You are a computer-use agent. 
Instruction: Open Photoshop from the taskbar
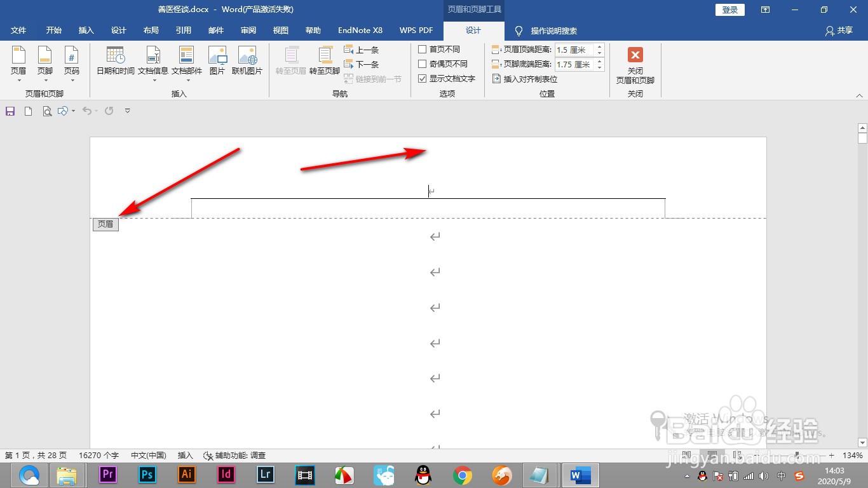pyautogui.click(x=147, y=475)
